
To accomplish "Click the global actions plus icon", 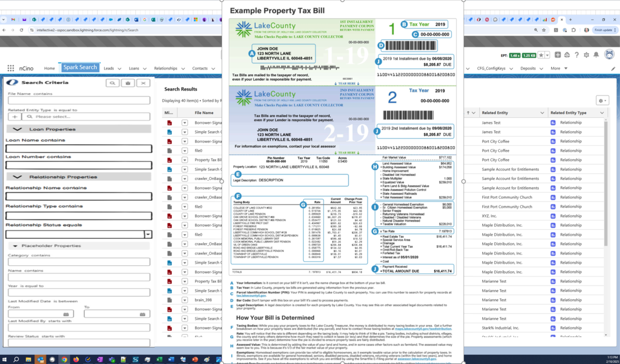I will (557, 55).
